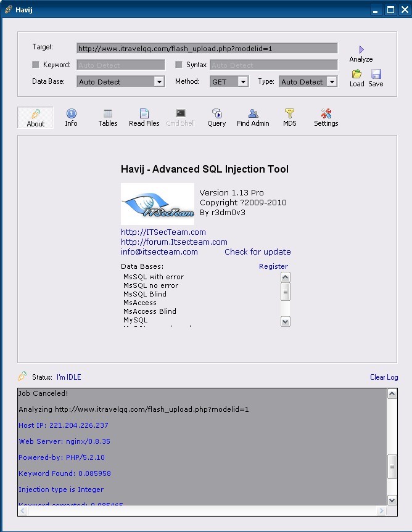Open the http://ITSecTeam.com link

[163, 232]
